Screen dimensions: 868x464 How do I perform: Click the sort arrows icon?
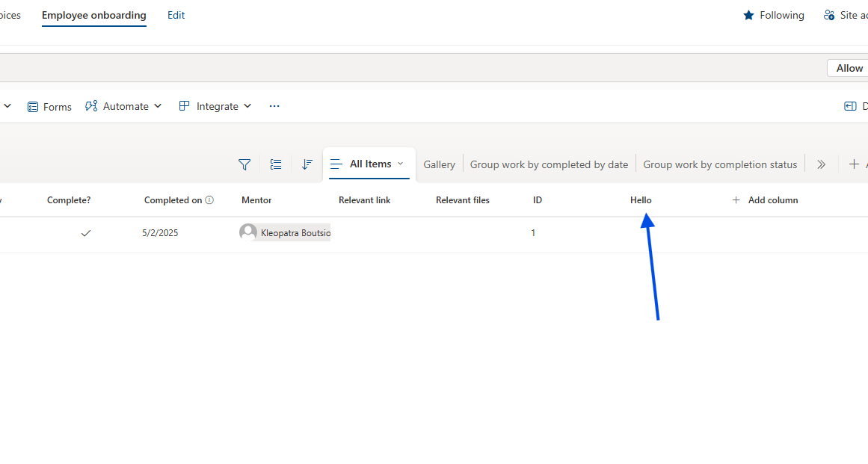pos(307,164)
